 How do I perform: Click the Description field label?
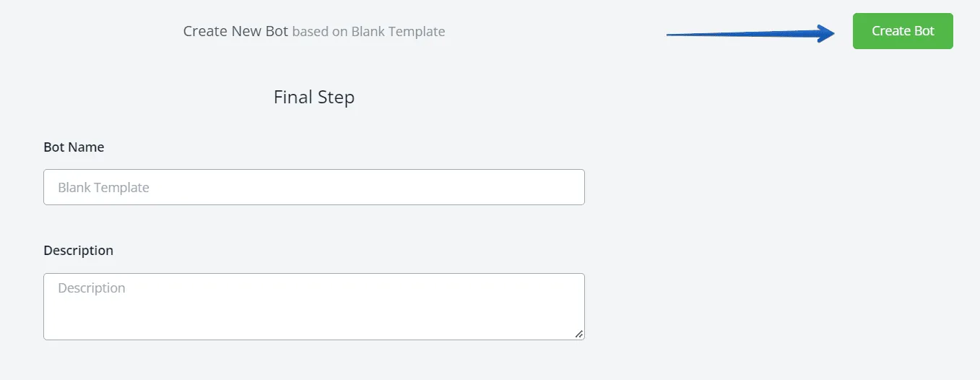pyautogui.click(x=78, y=251)
